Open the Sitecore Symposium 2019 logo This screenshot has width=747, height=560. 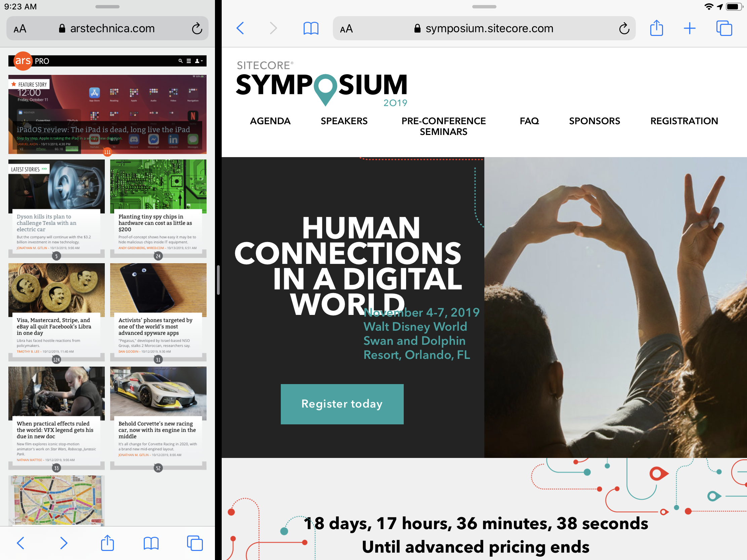click(321, 84)
